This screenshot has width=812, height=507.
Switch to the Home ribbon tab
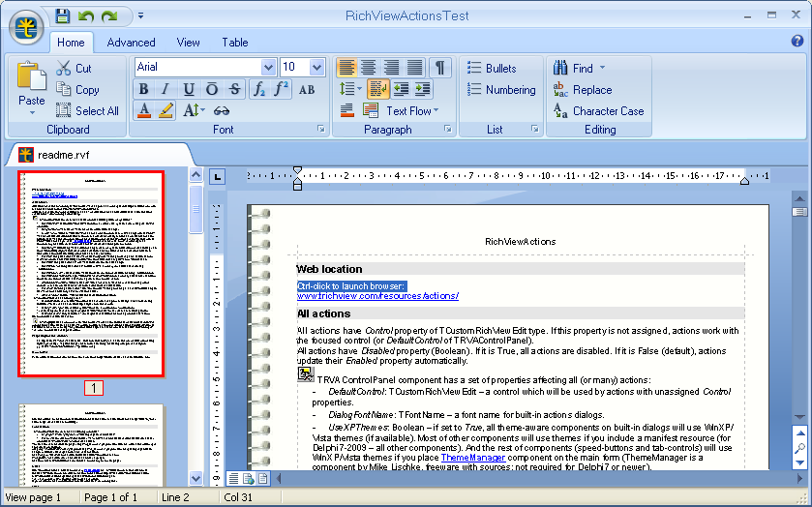(71, 43)
